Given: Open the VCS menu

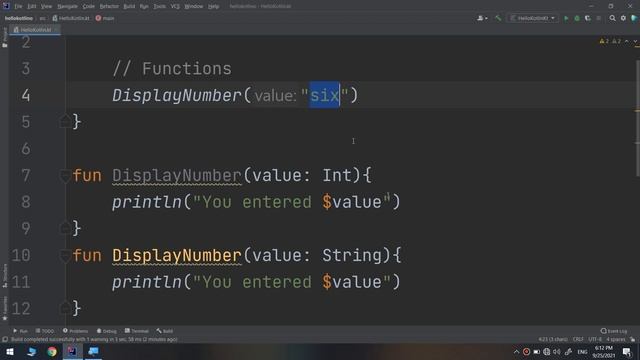Looking at the screenshot, I should pyautogui.click(x=175, y=7).
